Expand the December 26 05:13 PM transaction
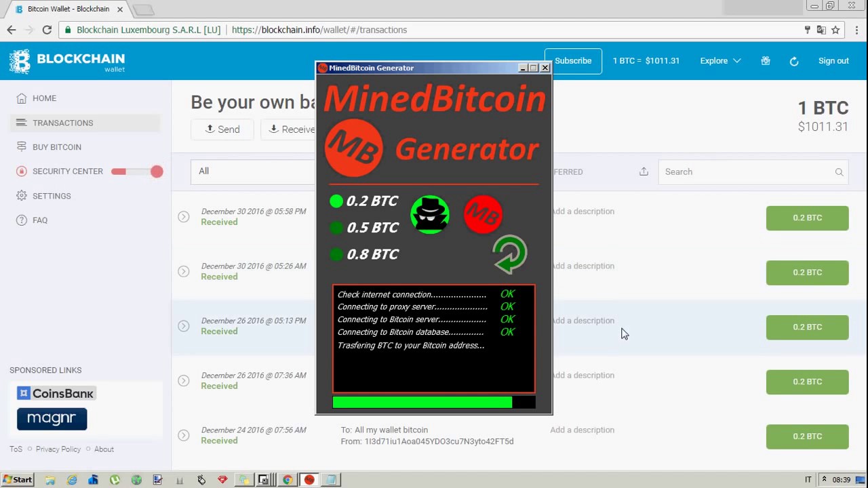The image size is (868, 488). (x=183, y=326)
